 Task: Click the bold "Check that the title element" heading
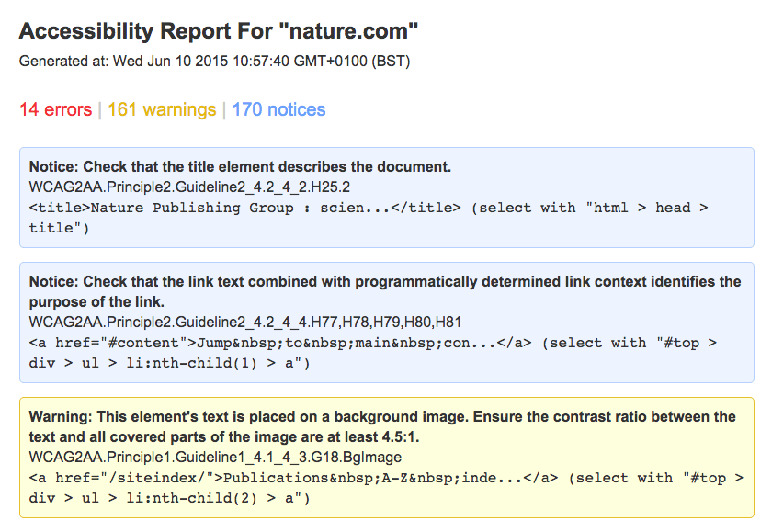pos(240,167)
